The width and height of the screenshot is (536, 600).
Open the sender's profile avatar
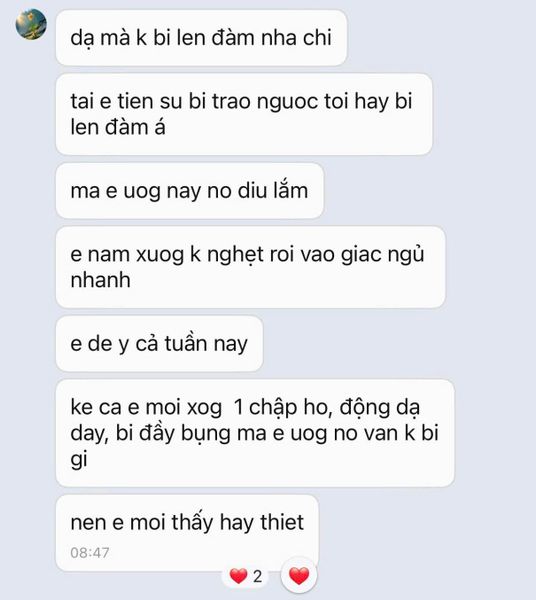coord(31,24)
